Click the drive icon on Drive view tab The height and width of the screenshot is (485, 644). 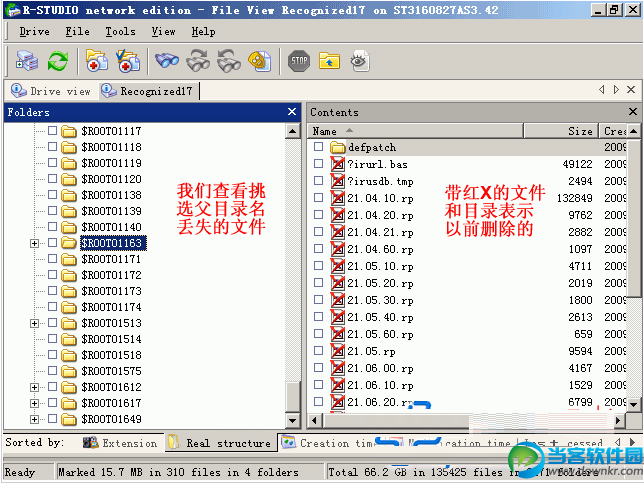pyautogui.click(x=18, y=91)
